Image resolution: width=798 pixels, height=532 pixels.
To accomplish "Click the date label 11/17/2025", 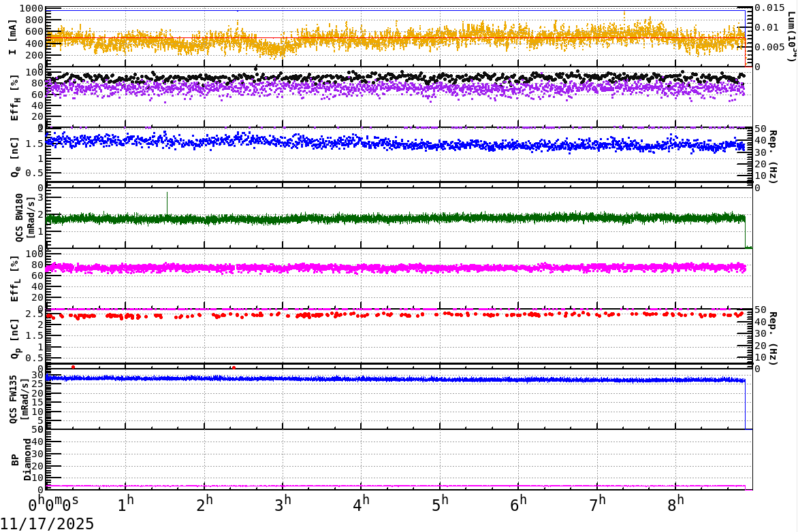I will 47,524.
